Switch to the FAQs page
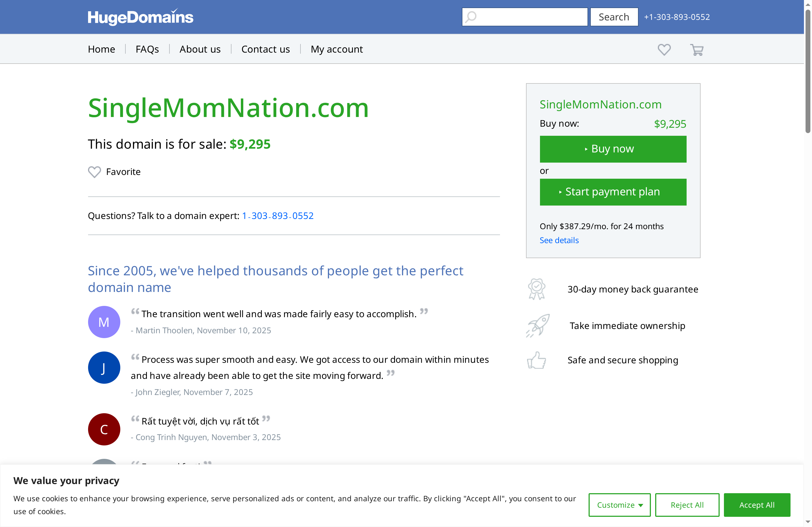 (x=147, y=49)
